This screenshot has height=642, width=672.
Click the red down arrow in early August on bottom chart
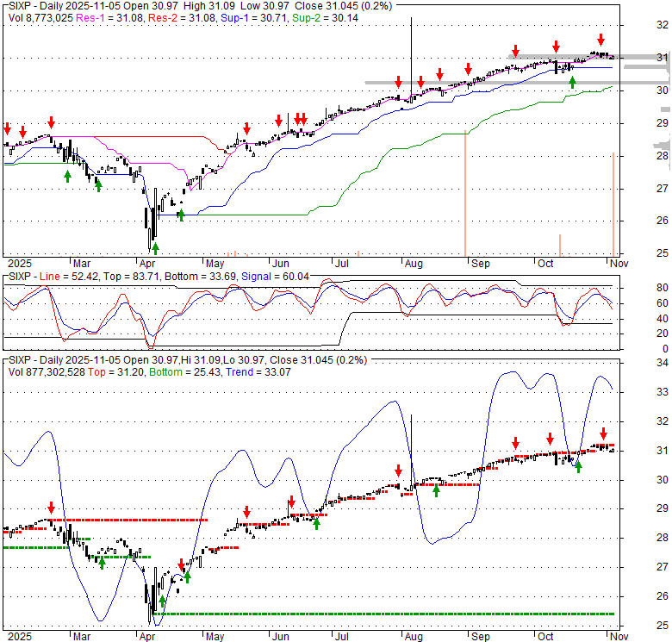399,471
